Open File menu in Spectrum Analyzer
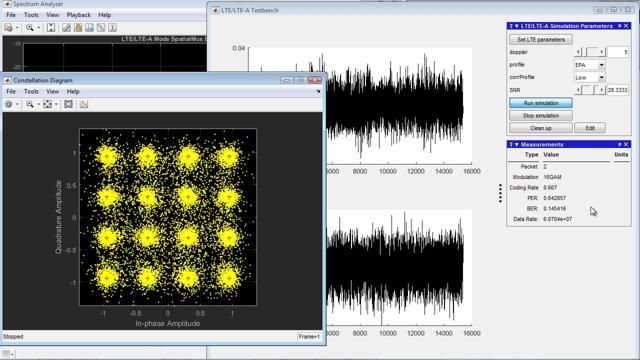 (11, 15)
